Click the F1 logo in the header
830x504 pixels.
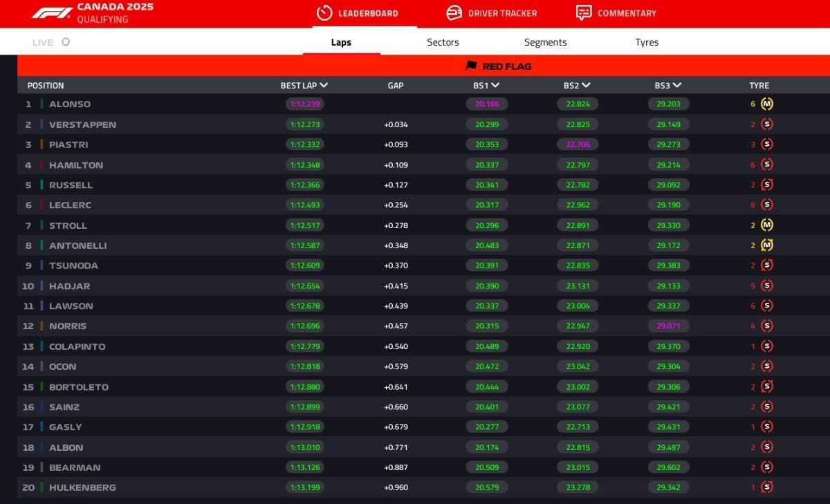pos(51,13)
